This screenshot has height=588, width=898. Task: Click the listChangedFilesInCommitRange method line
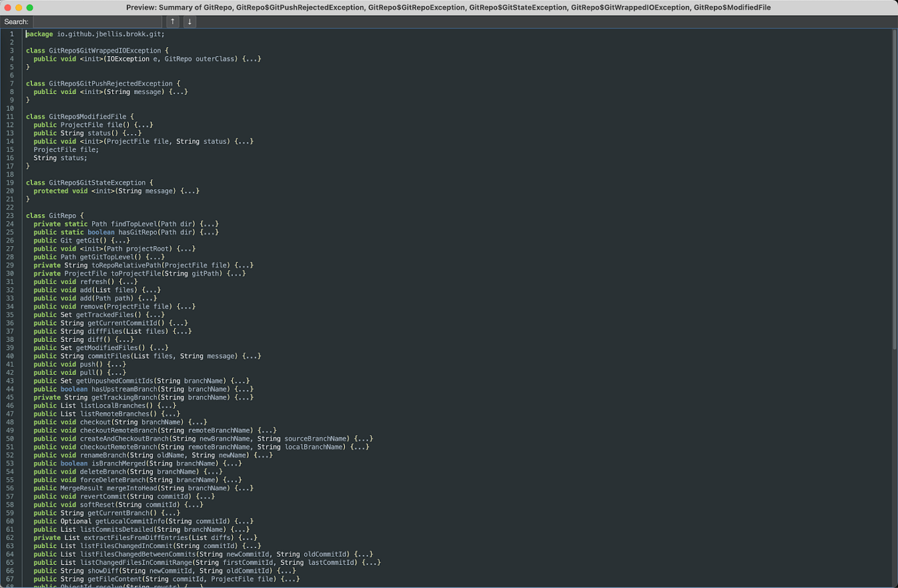tap(207, 563)
